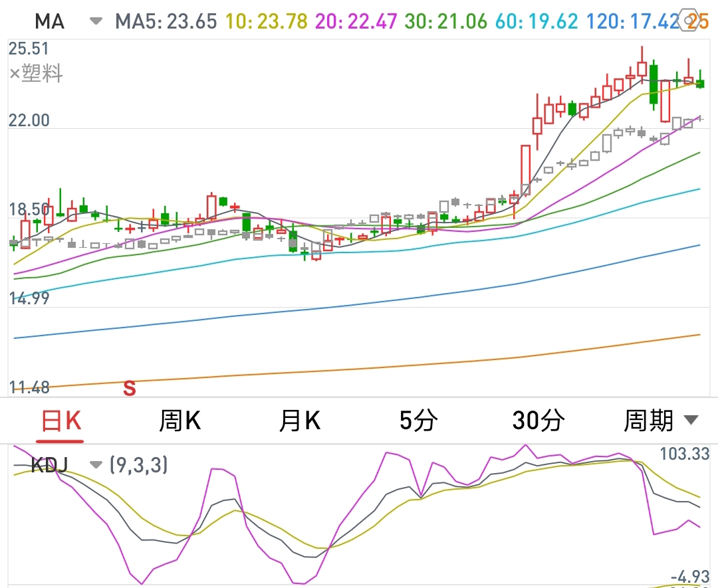This screenshot has height=588, width=718.
Task: Click the MA 10: 23.78 value
Action: point(266,21)
